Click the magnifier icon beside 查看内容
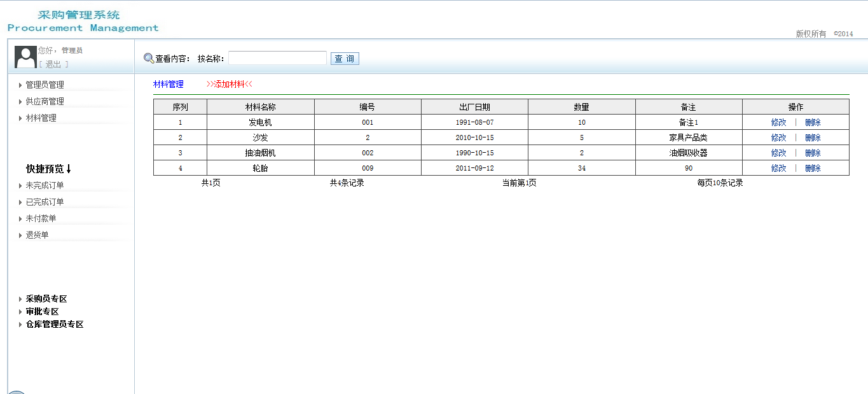Image resolution: width=868 pixels, height=394 pixels. point(149,59)
